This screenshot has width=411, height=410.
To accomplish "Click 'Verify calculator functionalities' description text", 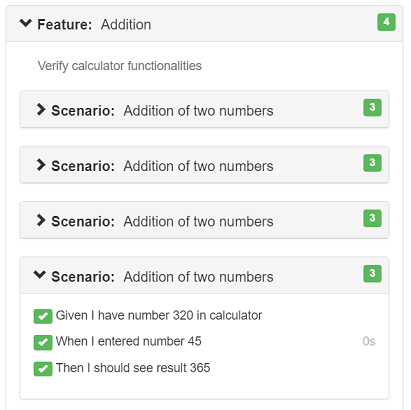I will (120, 66).
